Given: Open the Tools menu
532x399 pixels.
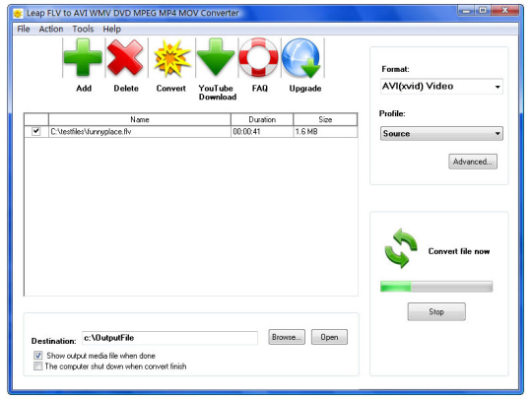Looking at the screenshot, I should [x=83, y=30].
